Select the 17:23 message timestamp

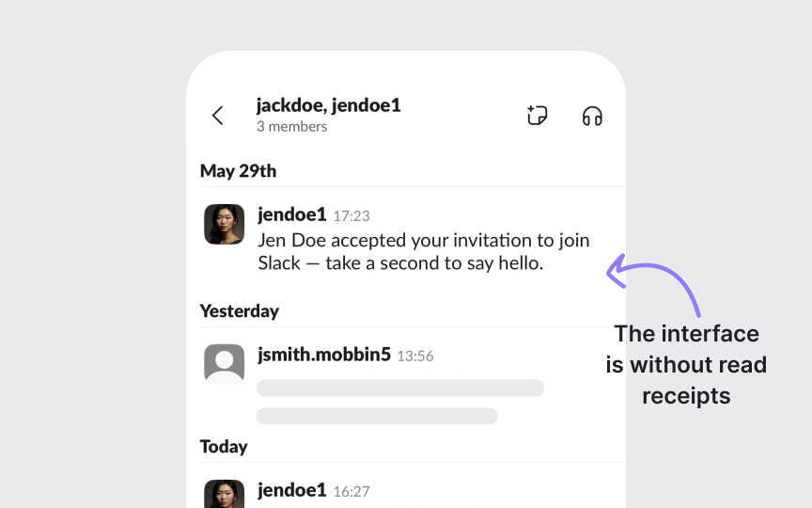coord(351,216)
